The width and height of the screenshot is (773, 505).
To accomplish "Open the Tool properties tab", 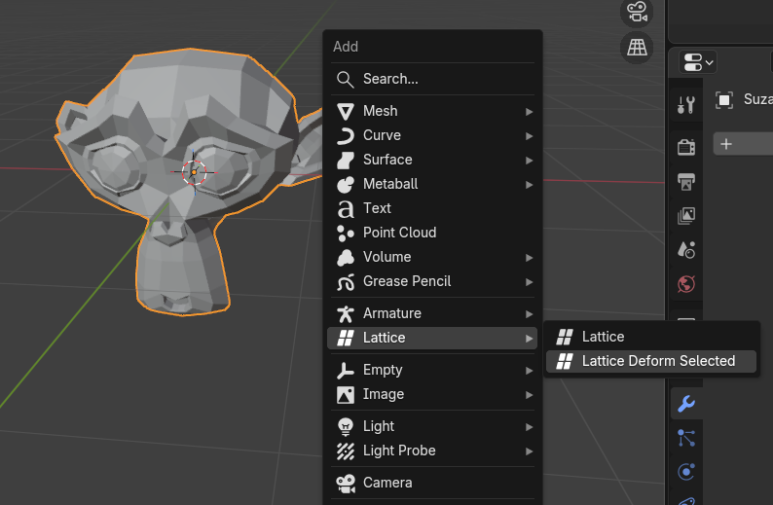I will point(686,105).
